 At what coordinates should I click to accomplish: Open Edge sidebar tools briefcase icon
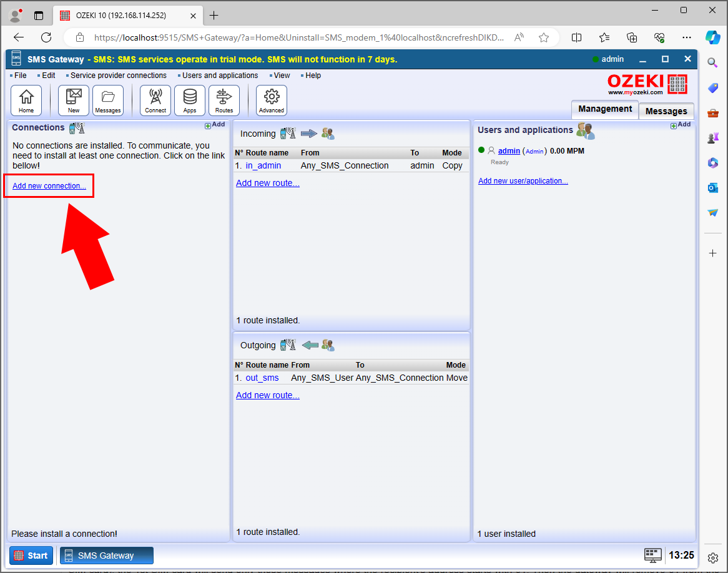pos(712,113)
